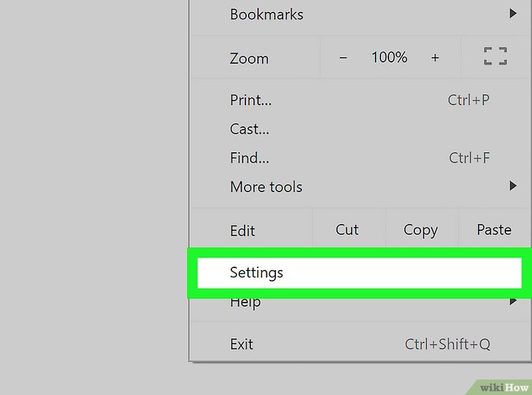Image resolution: width=532 pixels, height=395 pixels.
Task: Select Print... from the menu
Action: 251,100
